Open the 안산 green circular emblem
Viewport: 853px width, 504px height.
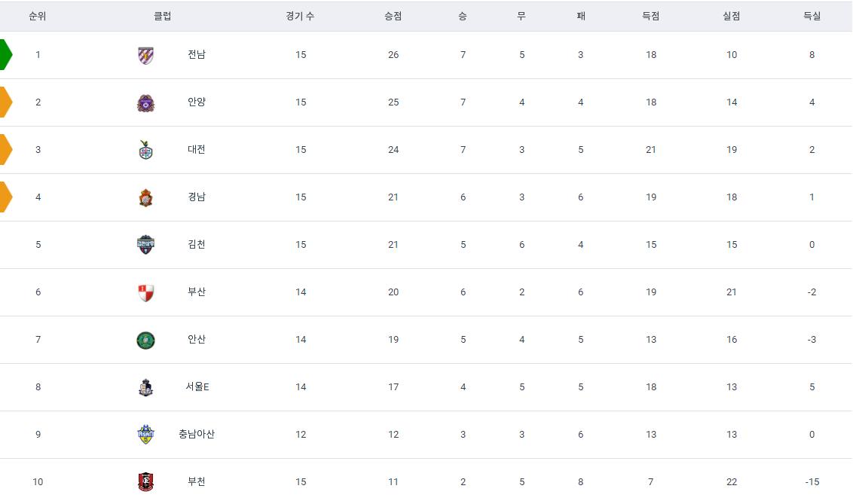click(145, 341)
